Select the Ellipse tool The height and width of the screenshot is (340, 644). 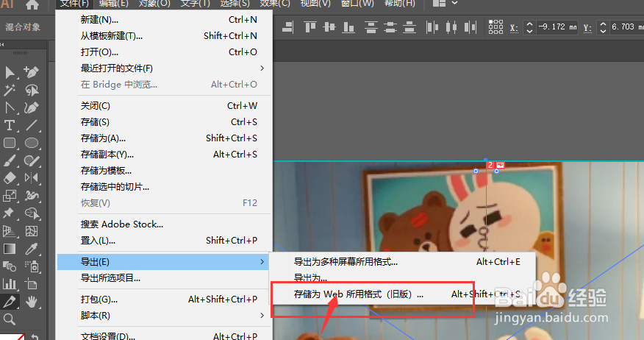[32, 143]
